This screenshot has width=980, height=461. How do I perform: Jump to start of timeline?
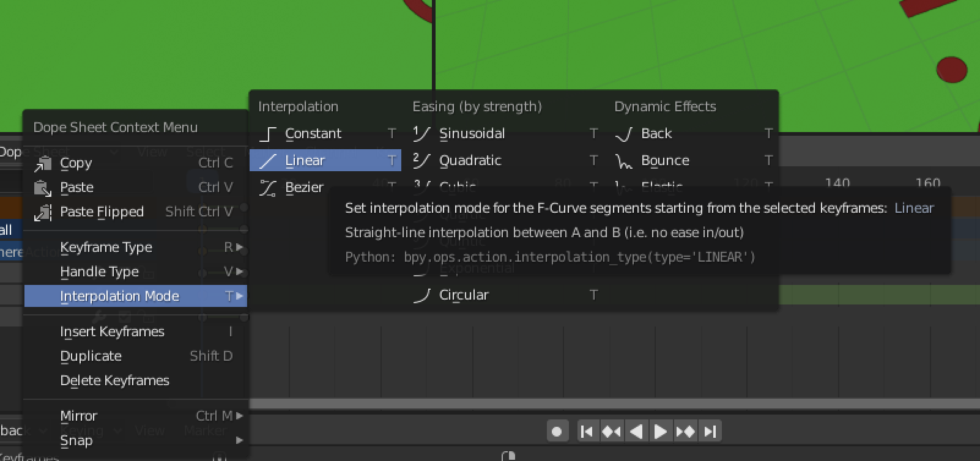tap(587, 432)
